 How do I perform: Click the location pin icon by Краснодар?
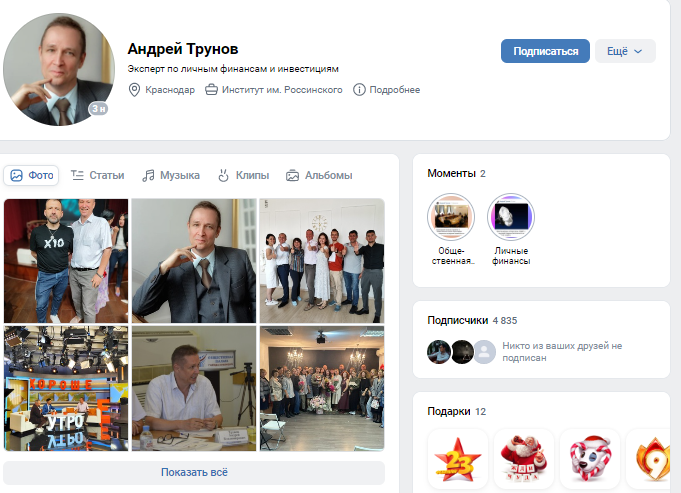135,90
